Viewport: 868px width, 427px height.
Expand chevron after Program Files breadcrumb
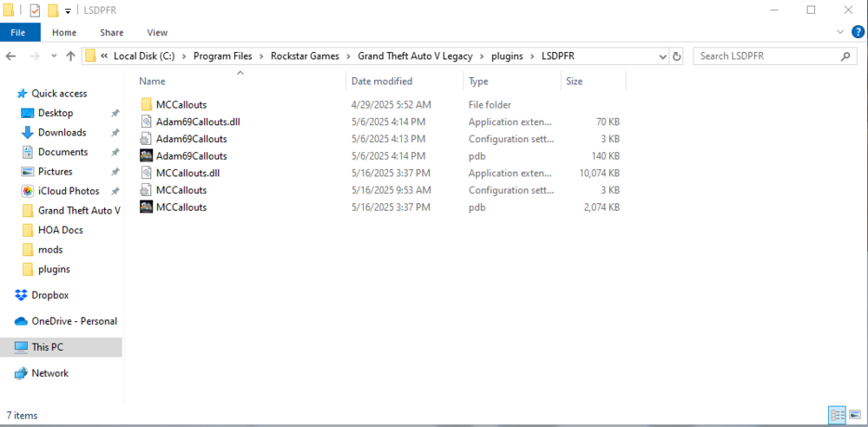(x=261, y=56)
